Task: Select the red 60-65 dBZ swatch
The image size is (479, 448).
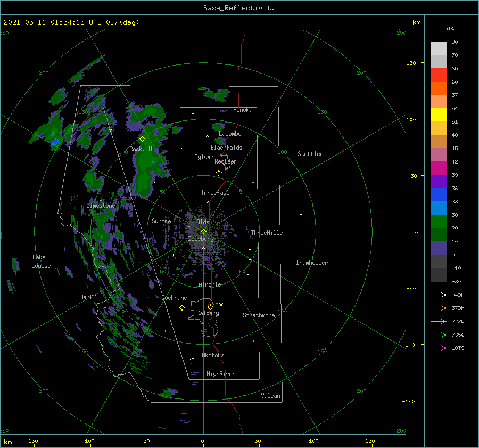Action: 439,75
